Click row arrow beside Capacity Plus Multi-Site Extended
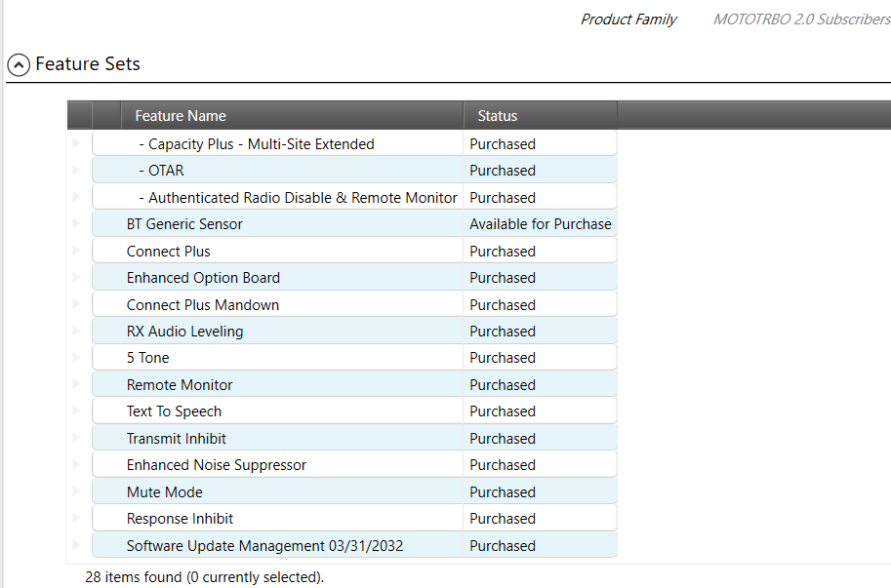The height and width of the screenshot is (588, 891). click(78, 143)
